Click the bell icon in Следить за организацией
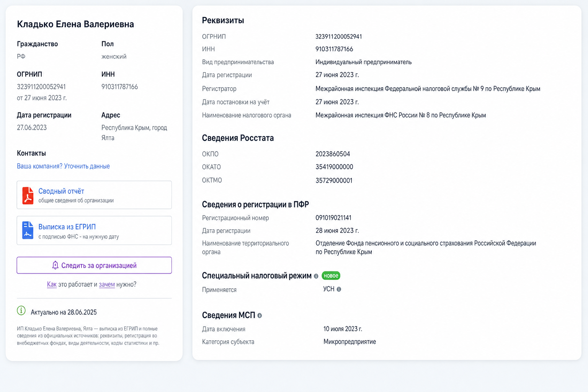The height and width of the screenshot is (392, 588). 55,265
